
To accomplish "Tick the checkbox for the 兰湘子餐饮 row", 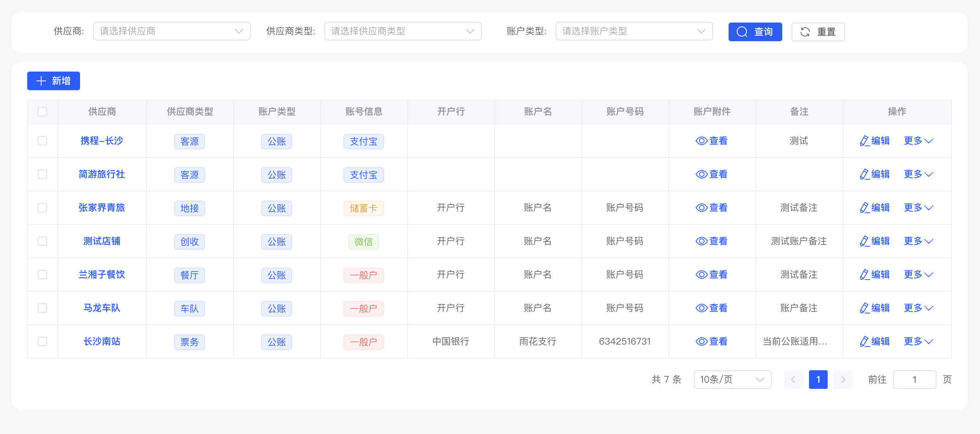I will pos(42,275).
